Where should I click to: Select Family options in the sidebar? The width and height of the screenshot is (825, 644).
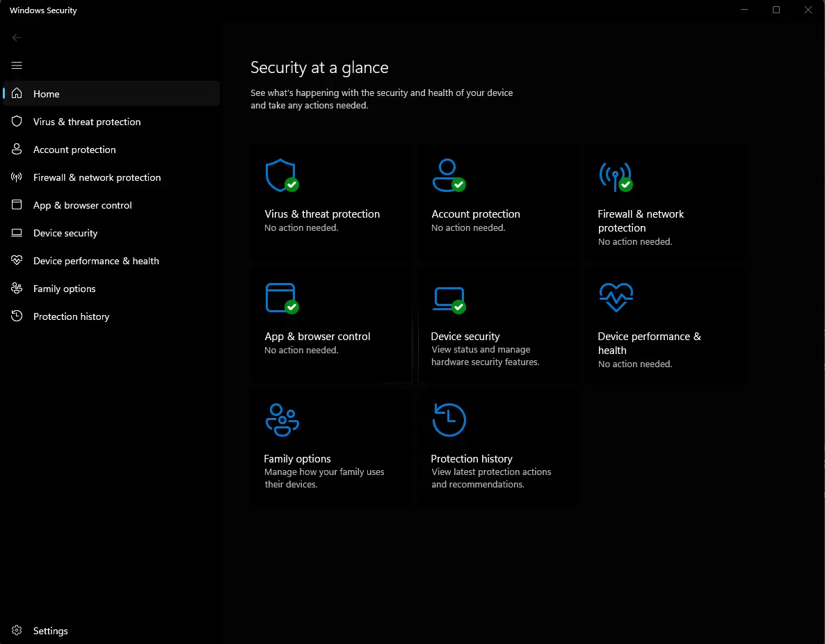pos(111,289)
